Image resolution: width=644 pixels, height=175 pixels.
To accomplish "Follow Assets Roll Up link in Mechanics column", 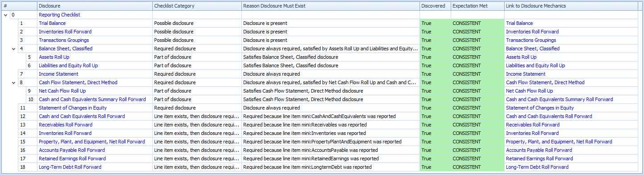I will (521, 57).
